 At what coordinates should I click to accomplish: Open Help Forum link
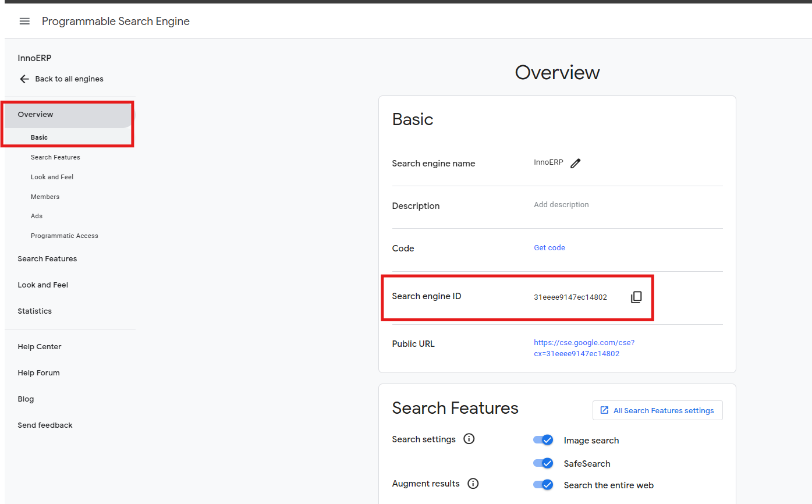click(39, 373)
